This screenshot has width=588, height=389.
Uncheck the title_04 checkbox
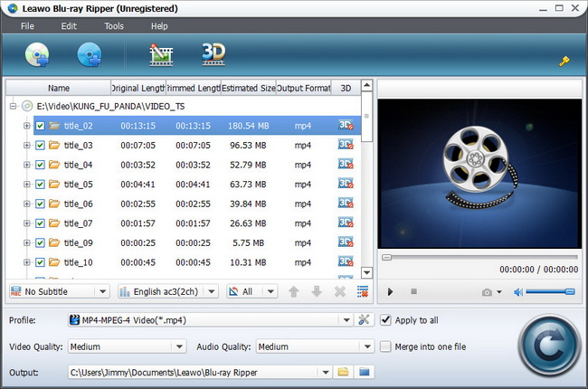(40, 165)
